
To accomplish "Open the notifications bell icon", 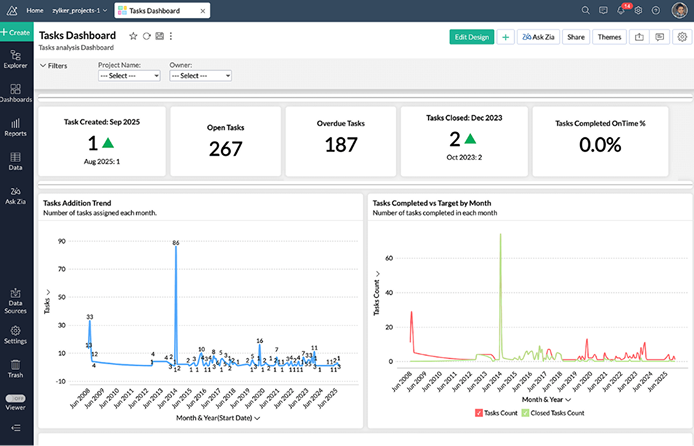I will click(622, 10).
